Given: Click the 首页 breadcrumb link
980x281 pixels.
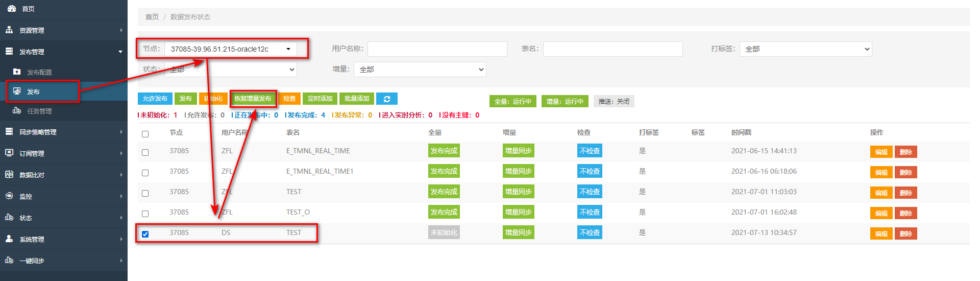Looking at the screenshot, I should pos(152,17).
